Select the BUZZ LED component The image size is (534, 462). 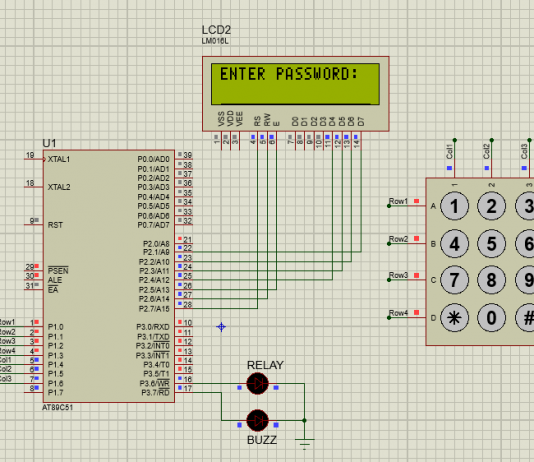point(257,421)
